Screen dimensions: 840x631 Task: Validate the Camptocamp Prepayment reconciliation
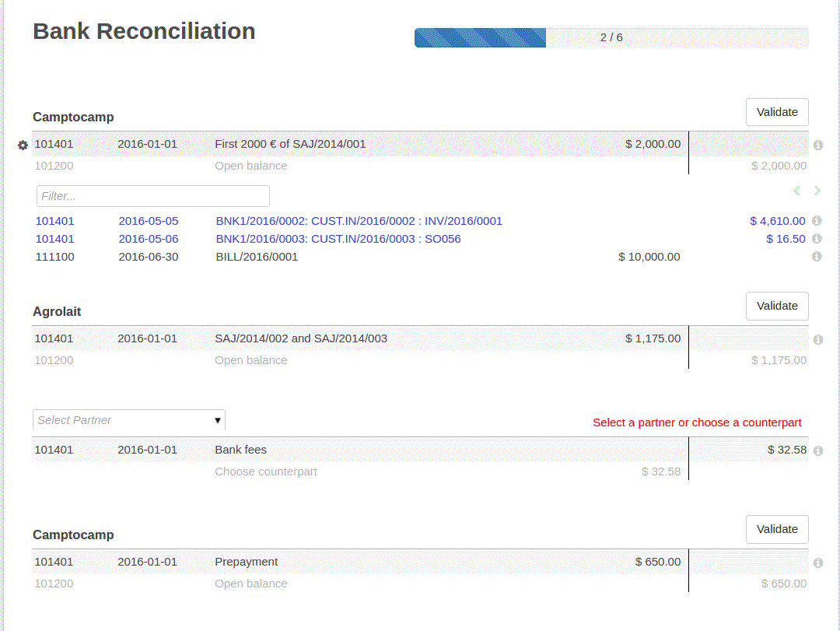(x=777, y=529)
